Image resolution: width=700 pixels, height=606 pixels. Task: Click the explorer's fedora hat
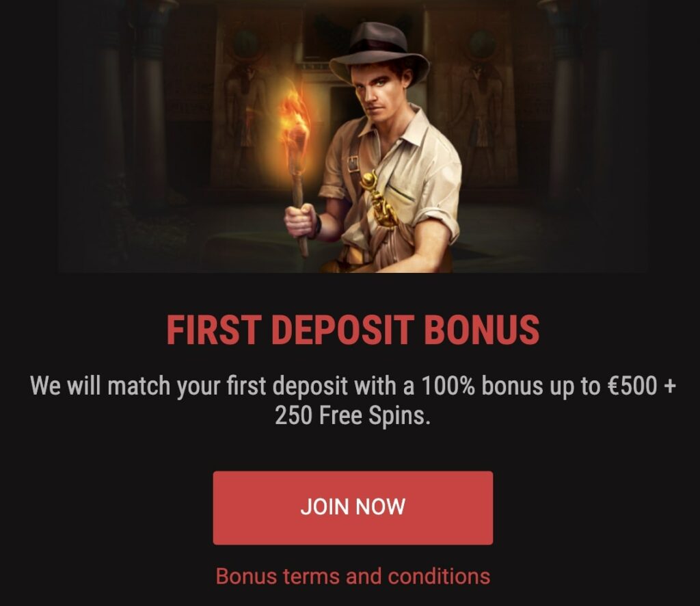point(379,51)
